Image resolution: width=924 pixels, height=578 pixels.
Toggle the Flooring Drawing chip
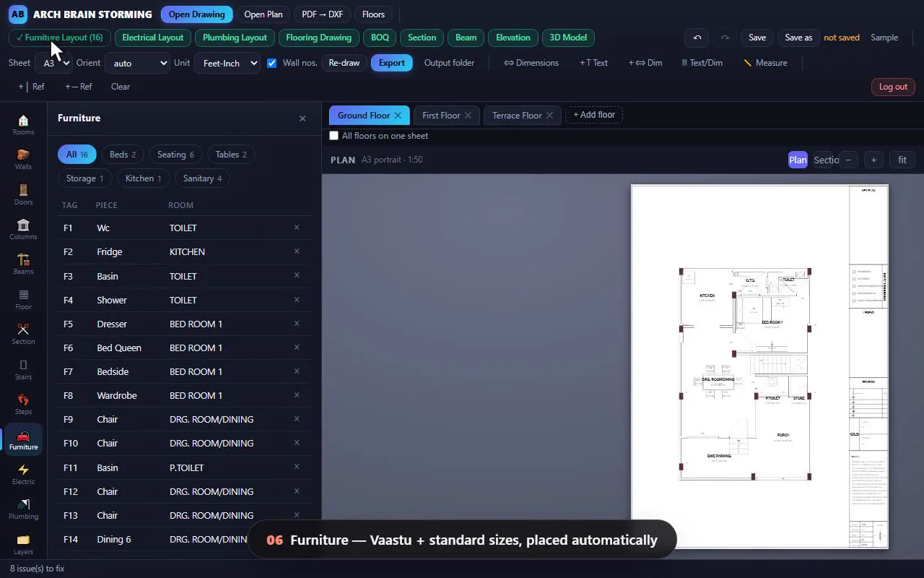pyautogui.click(x=318, y=38)
